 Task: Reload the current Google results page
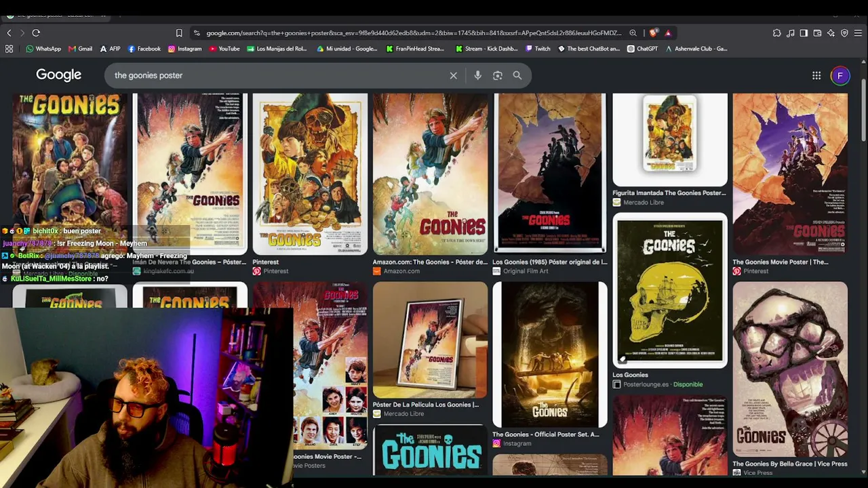(36, 33)
